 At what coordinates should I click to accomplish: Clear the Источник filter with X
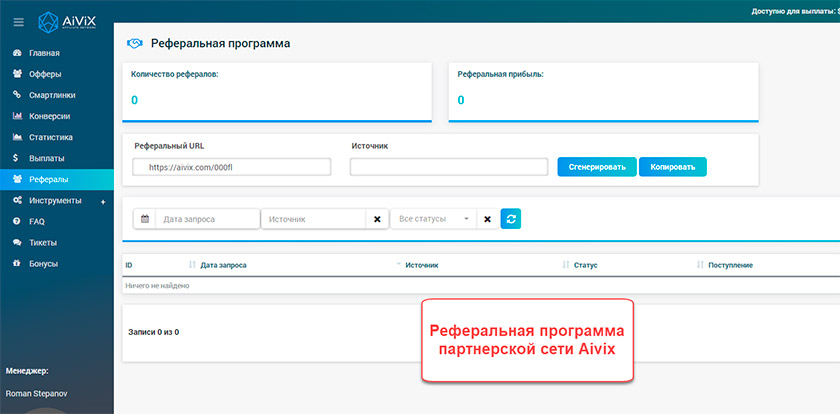[x=377, y=219]
